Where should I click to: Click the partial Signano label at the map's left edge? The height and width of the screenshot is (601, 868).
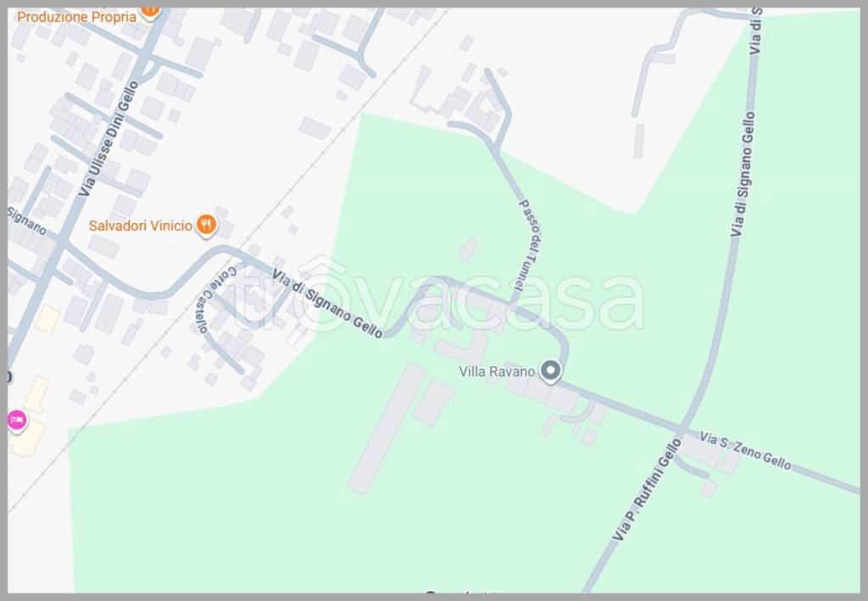[26, 220]
